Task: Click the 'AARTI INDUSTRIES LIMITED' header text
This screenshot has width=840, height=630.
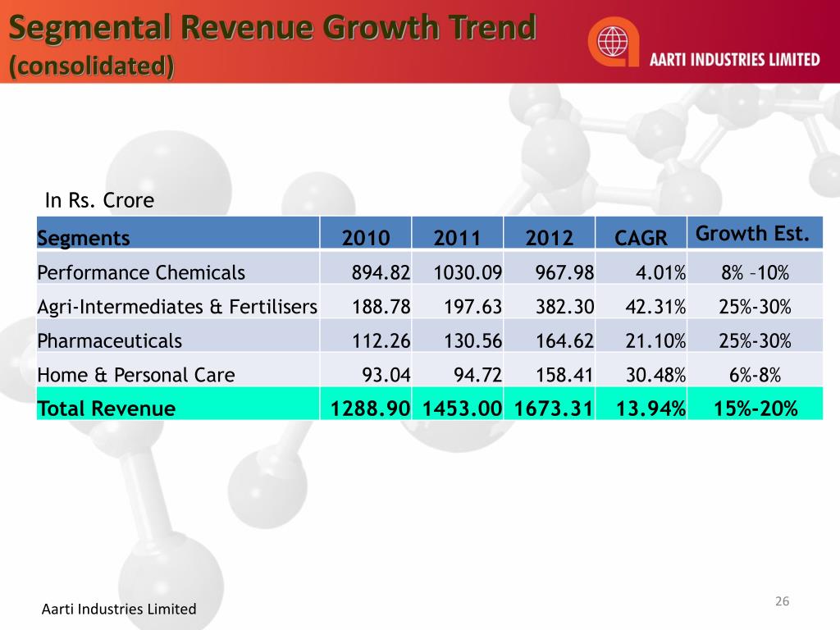Action: [x=734, y=59]
